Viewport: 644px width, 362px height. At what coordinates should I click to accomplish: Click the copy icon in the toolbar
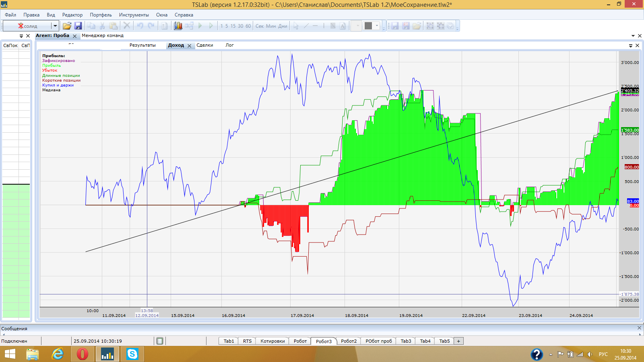tap(91, 26)
